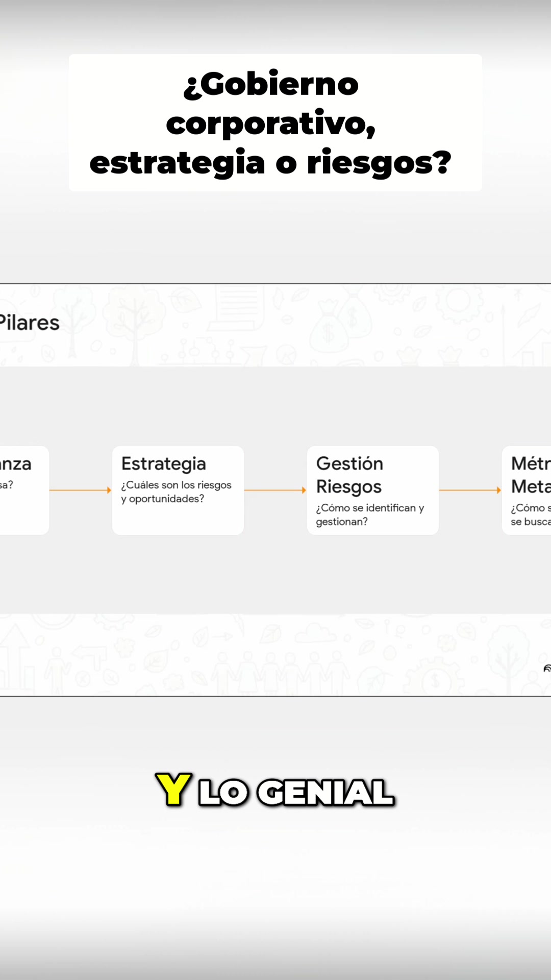The image size is (551, 980).
Task: Click '¿Cuáles son los riesgos y oportunidades?' text
Action: point(176,492)
